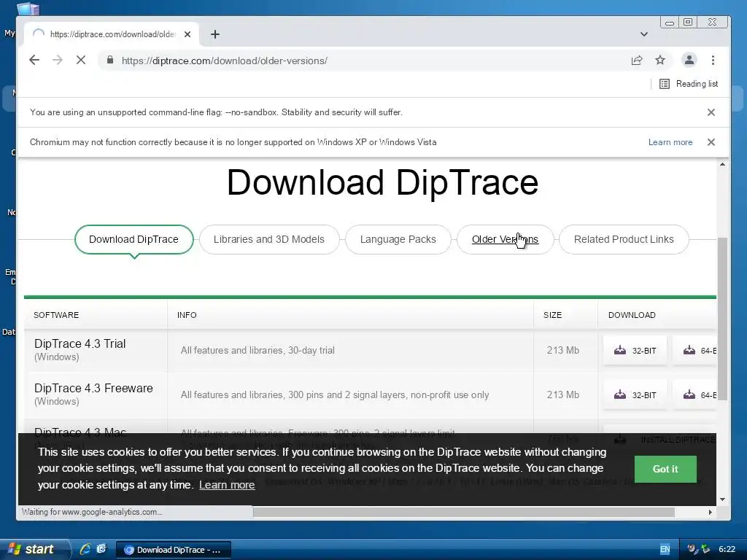The height and width of the screenshot is (560, 747).
Task: Click the second system tray icon
Action: tap(705, 549)
